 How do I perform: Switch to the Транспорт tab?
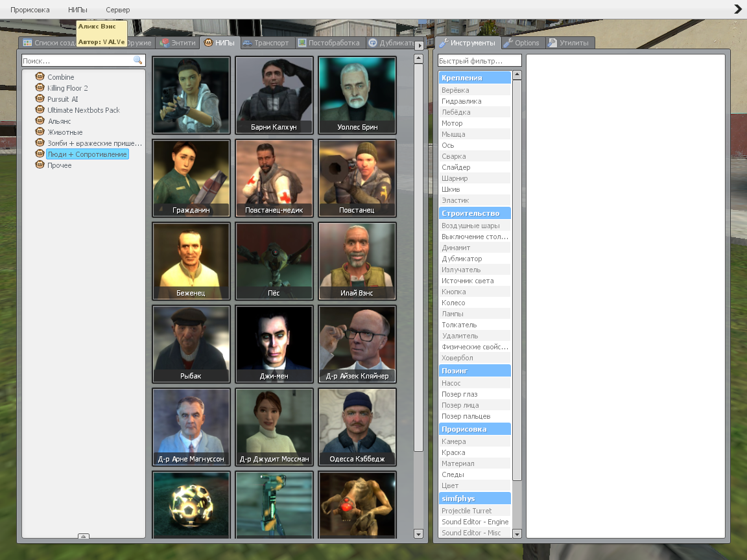pos(267,43)
